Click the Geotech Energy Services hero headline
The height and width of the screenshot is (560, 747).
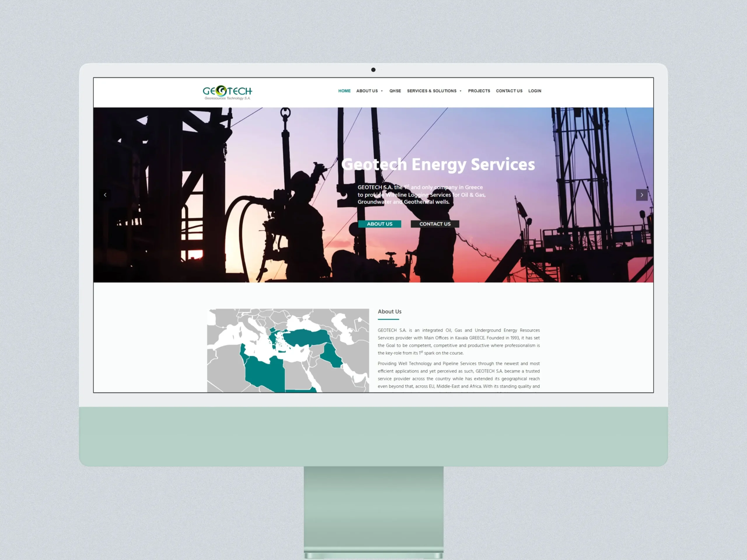(438, 165)
